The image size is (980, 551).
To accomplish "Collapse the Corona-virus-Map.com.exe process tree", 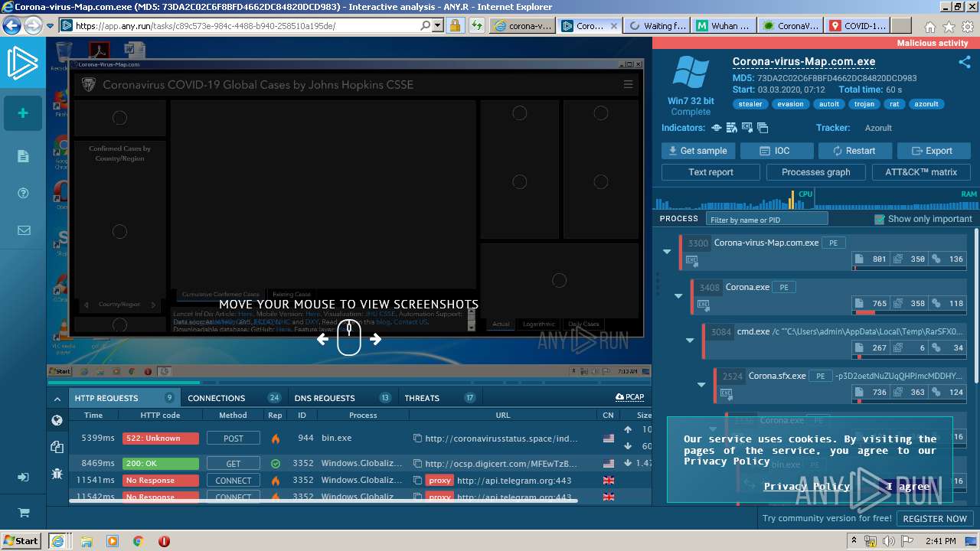I will 667,251.
